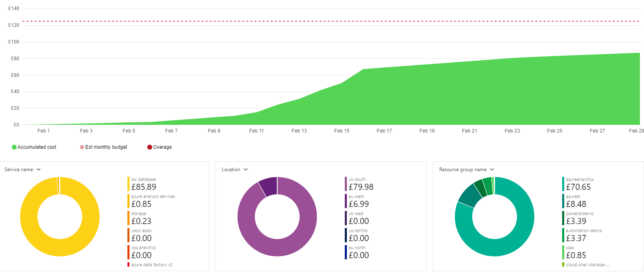Click the green Accumulated cost legend dot
The image size is (644, 274).
click(x=14, y=147)
